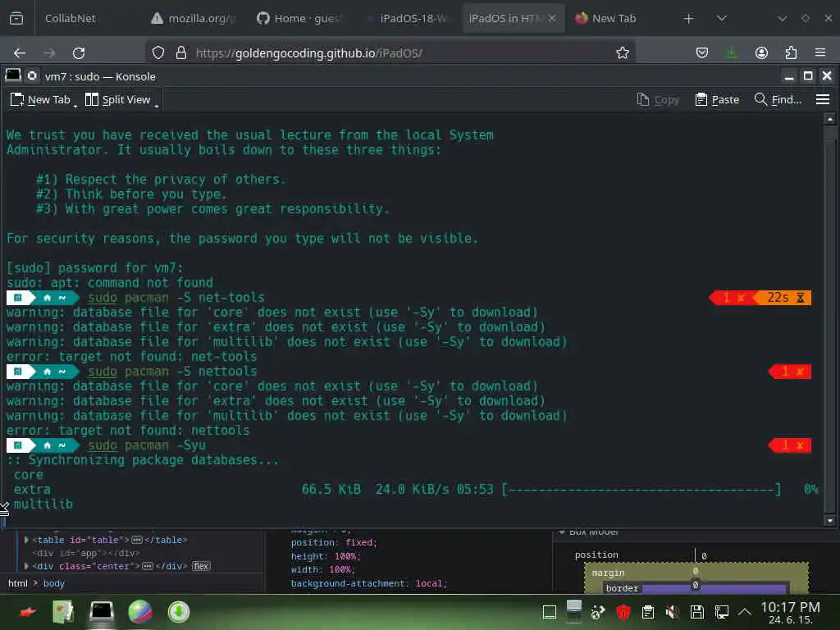Bookmark this page with the star
Image resolution: width=840 pixels, height=630 pixels.
tap(622, 52)
